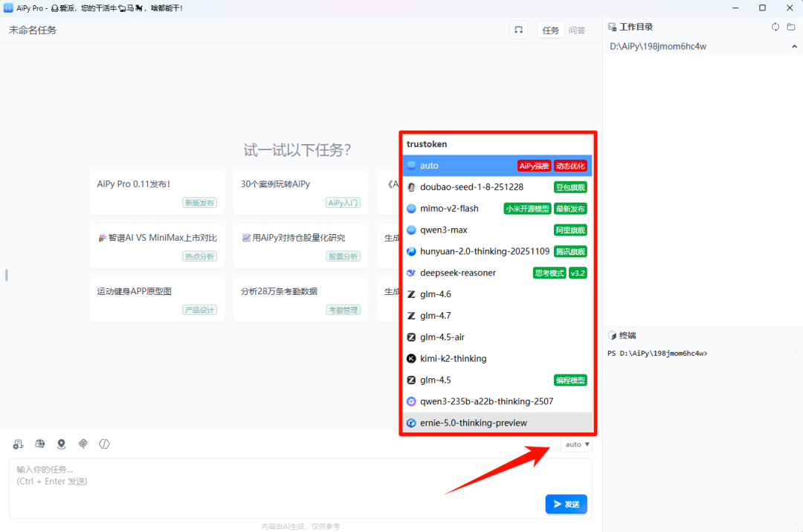Refresh the 工作目录 working directory
The height and width of the screenshot is (532, 803).
point(775,27)
